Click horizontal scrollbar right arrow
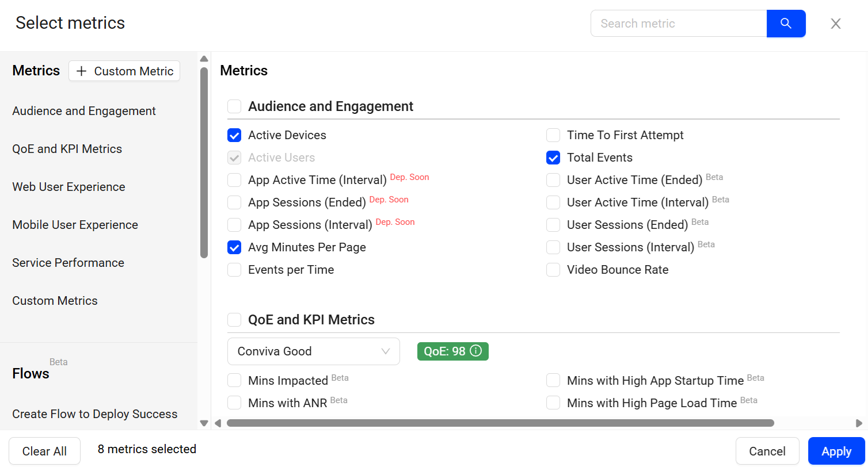 coord(859,423)
